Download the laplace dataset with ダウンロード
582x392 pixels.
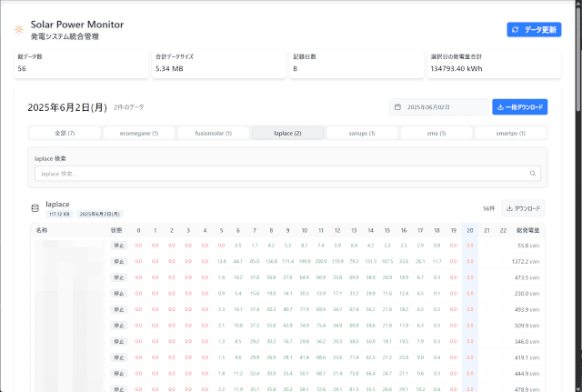[524, 207]
